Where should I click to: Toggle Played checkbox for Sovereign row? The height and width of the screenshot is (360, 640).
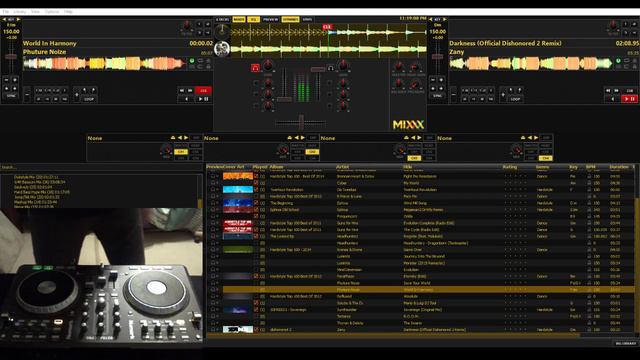[256, 310]
